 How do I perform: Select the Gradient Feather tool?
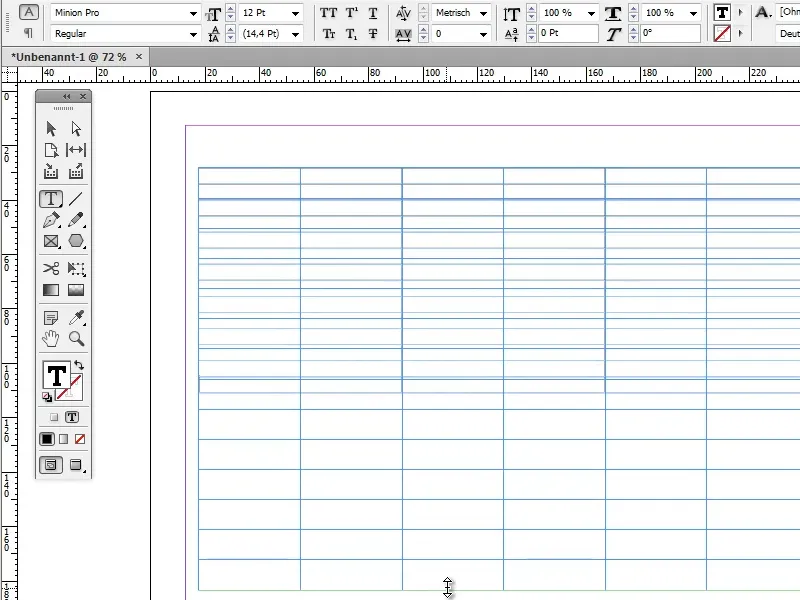tap(76, 290)
